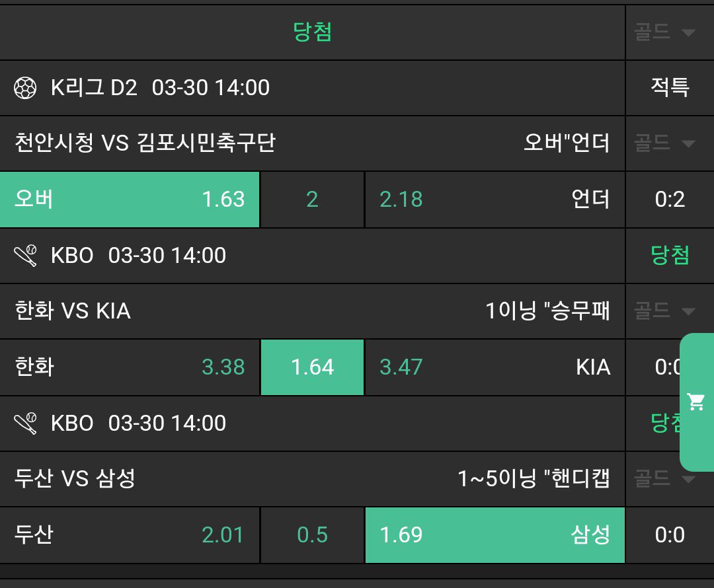Click the soccer ball icon beside K리그 D2
Viewport: 714px width, 588px height.
tap(25, 88)
